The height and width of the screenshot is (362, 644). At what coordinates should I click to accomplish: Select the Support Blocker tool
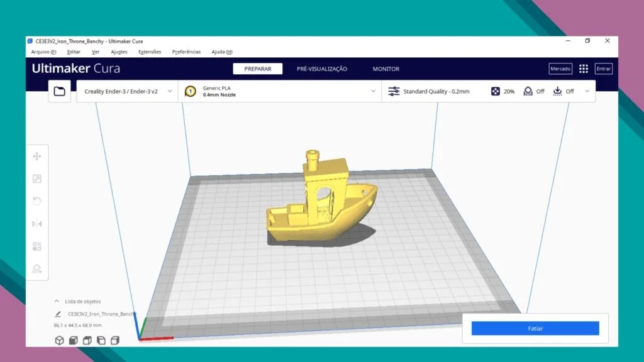pyautogui.click(x=37, y=269)
